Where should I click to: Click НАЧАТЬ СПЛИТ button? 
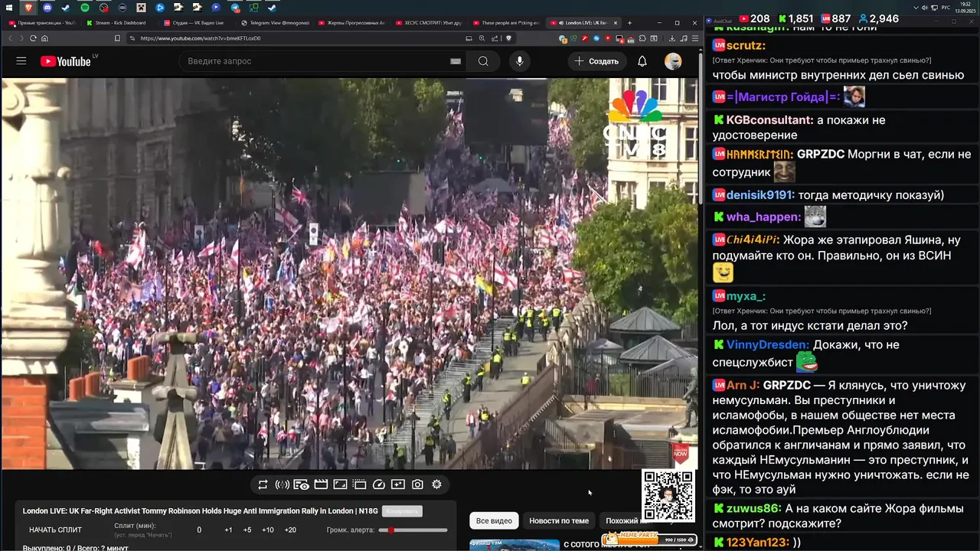(55, 530)
